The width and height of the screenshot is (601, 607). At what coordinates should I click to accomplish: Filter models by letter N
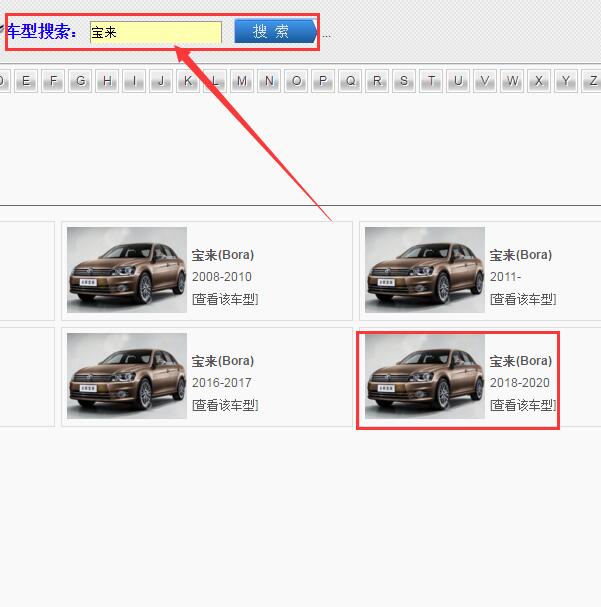[269, 81]
